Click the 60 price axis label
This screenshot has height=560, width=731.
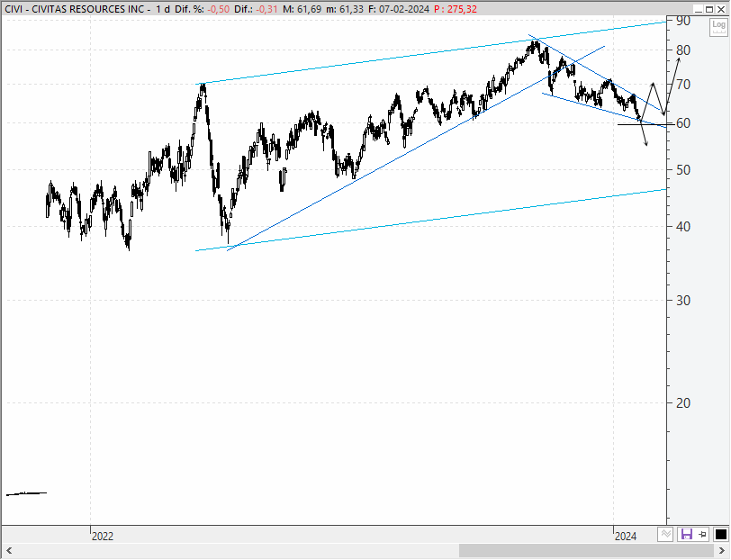point(683,123)
